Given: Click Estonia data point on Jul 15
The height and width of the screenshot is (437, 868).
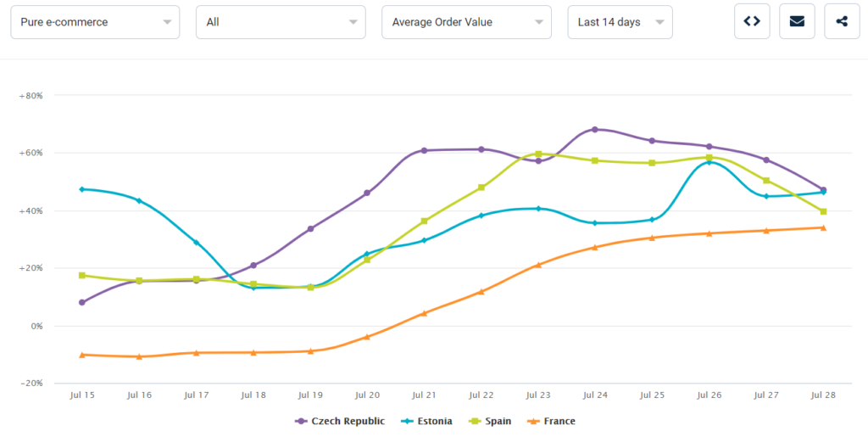Looking at the screenshot, I should (82, 189).
